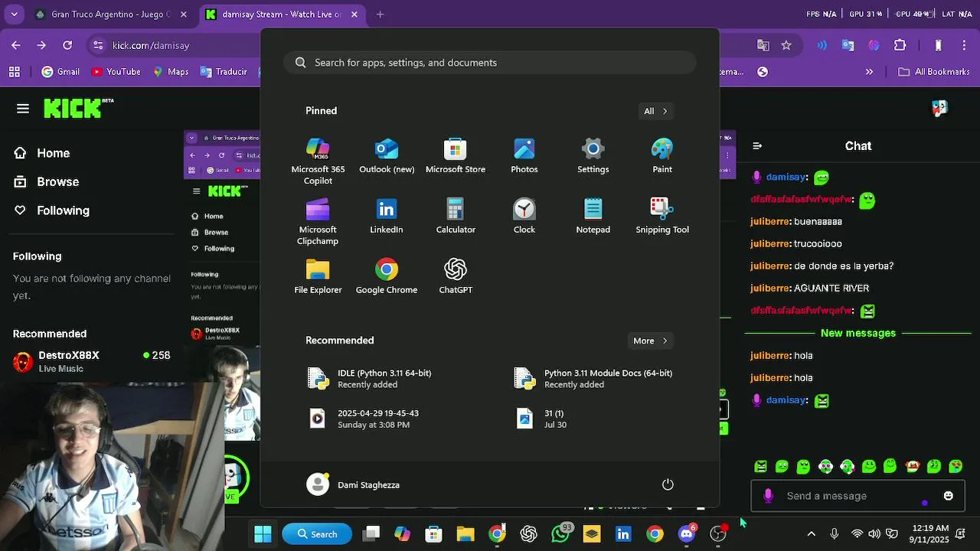
Task: Open Kick hamburger menu
Action: [x=23, y=109]
